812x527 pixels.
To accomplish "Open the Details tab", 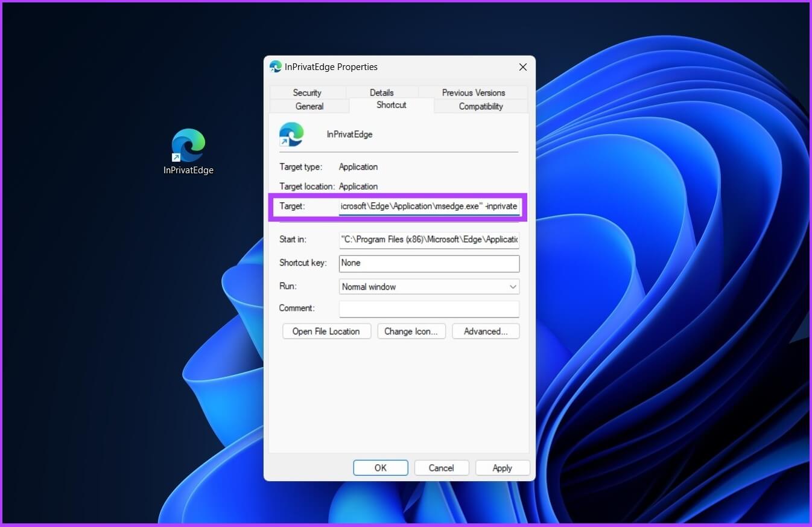I will click(382, 92).
